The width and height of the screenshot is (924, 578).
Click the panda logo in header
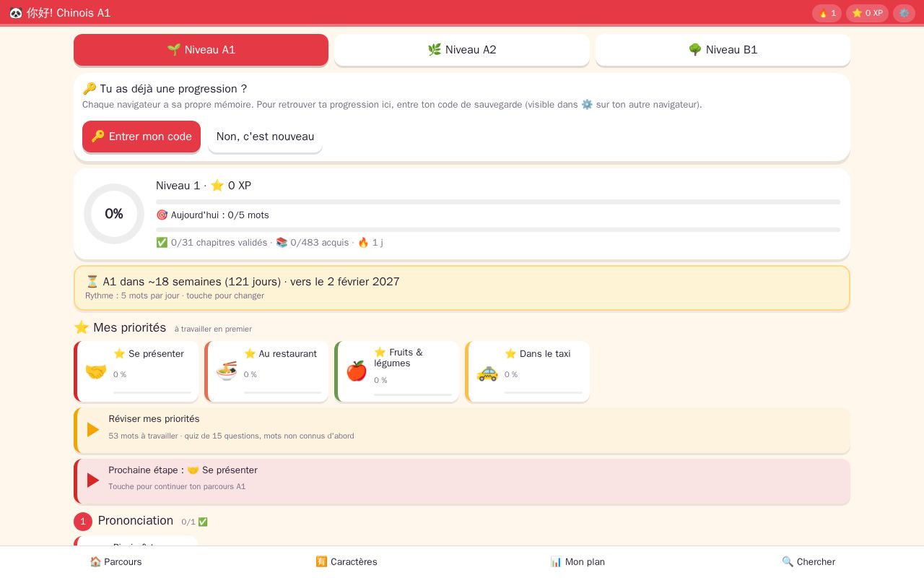pos(16,13)
